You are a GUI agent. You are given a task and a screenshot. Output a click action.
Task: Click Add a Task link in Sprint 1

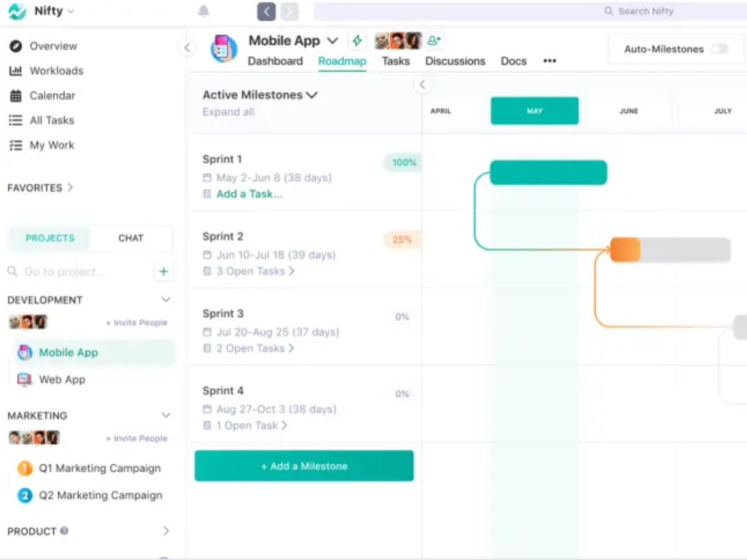250,194
